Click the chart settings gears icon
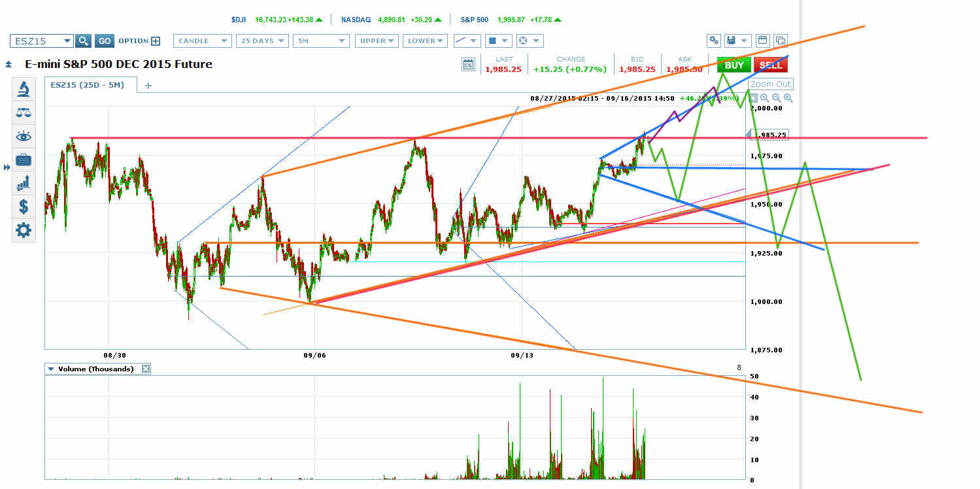This screenshot has height=489, width=980. click(714, 40)
